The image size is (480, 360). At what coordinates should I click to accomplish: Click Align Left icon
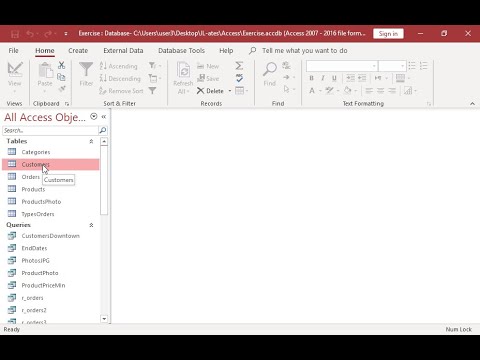click(369, 91)
